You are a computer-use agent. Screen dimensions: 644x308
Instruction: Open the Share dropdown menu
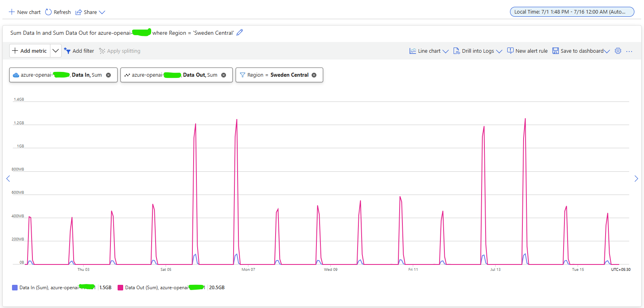click(x=90, y=12)
